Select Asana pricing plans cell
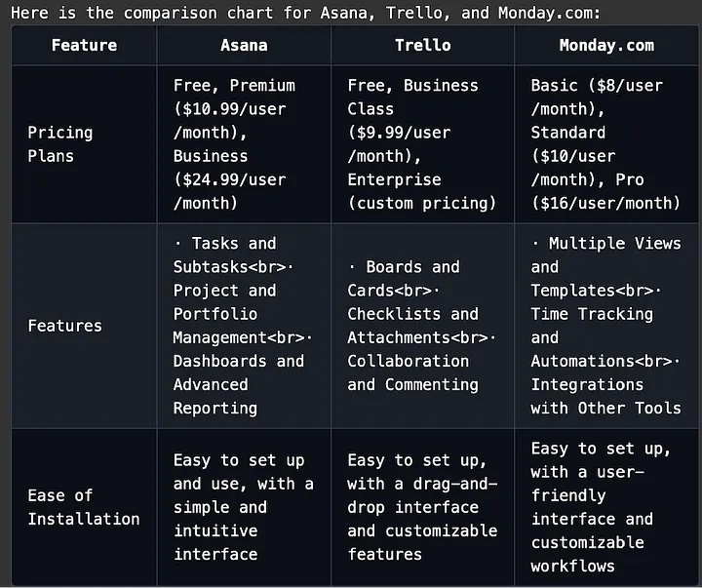Viewport: 702px width, 588px height. pyautogui.click(x=244, y=144)
